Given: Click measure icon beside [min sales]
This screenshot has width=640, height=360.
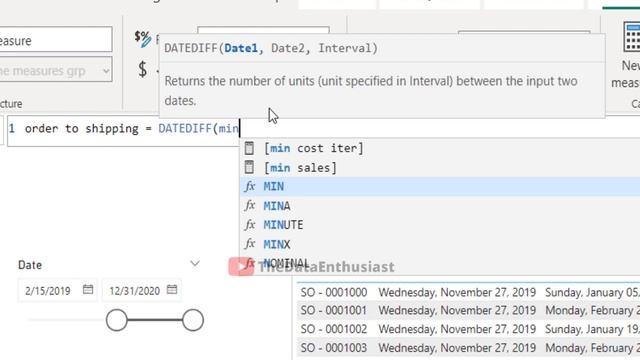Looking at the screenshot, I should (x=249, y=167).
